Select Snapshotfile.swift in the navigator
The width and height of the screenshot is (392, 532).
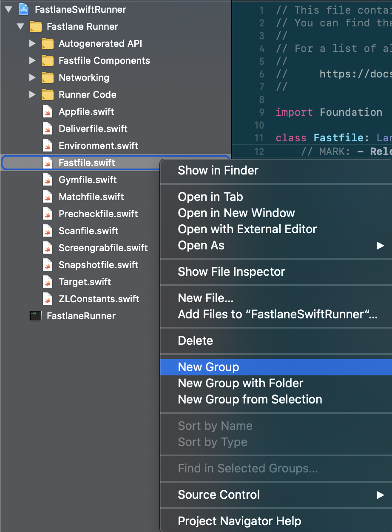[x=99, y=265]
